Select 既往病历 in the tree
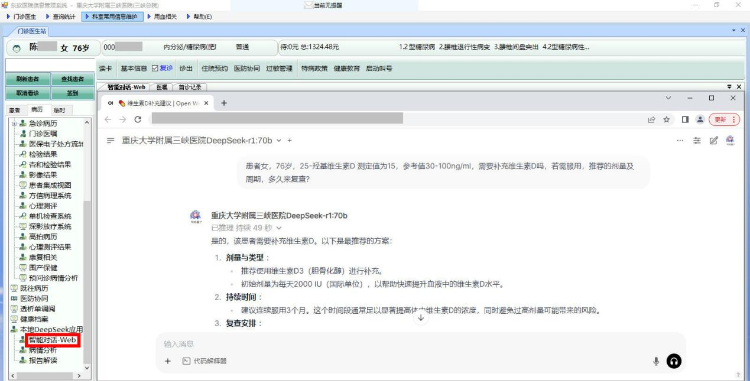 pyautogui.click(x=34, y=288)
